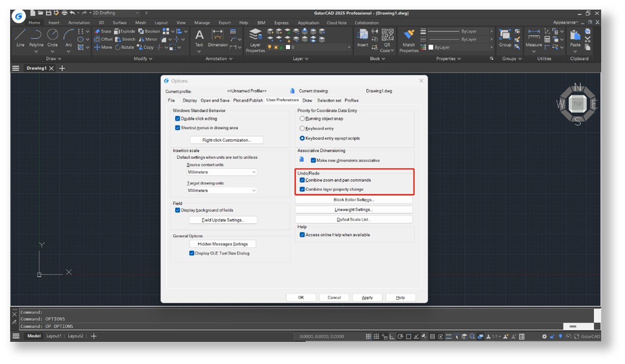Toggle Double click editing checkbox
The width and height of the screenshot is (625, 364).
point(177,119)
